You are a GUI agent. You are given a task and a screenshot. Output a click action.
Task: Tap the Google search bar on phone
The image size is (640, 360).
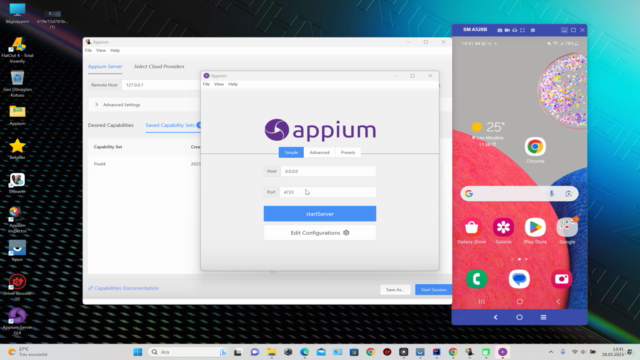coord(519,194)
